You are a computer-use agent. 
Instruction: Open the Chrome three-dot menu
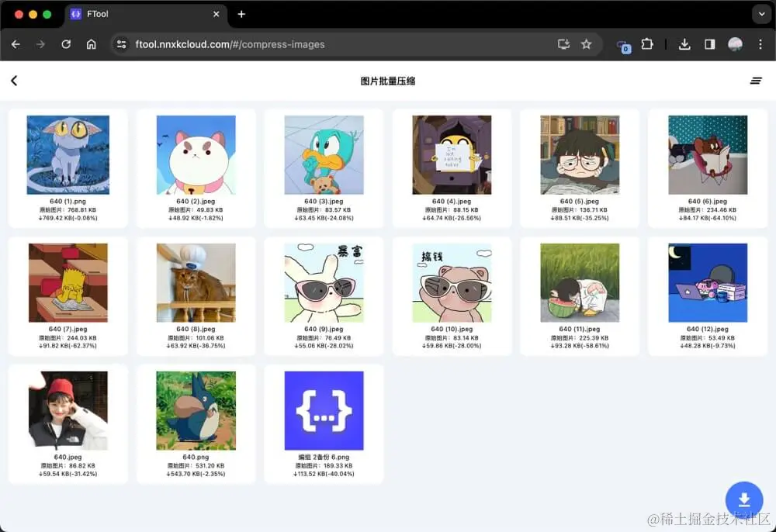pos(760,44)
